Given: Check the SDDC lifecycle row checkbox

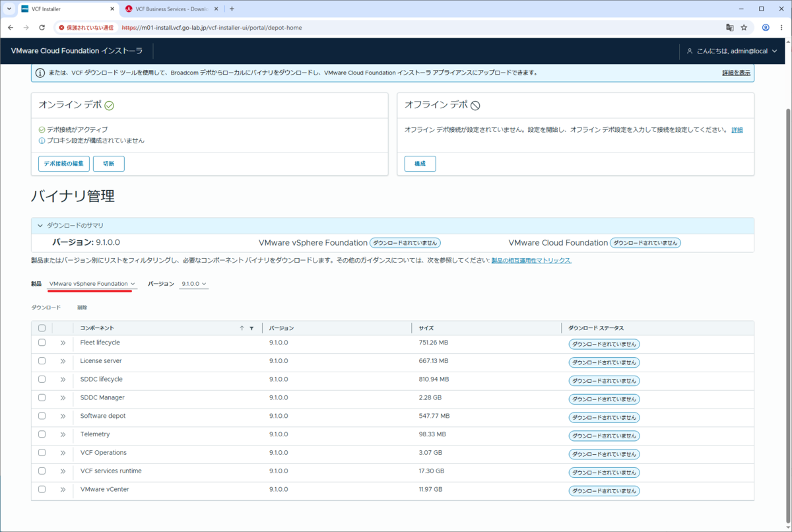Looking at the screenshot, I should coord(42,380).
